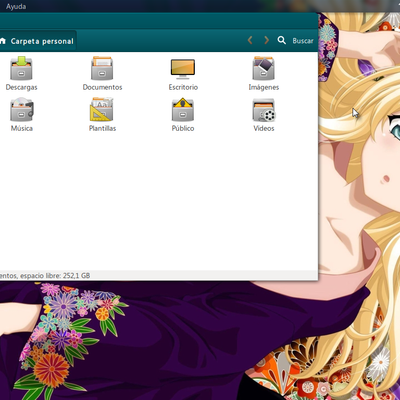Click the Buscar search label
Viewport: 400px width, 400px height.
(303, 41)
